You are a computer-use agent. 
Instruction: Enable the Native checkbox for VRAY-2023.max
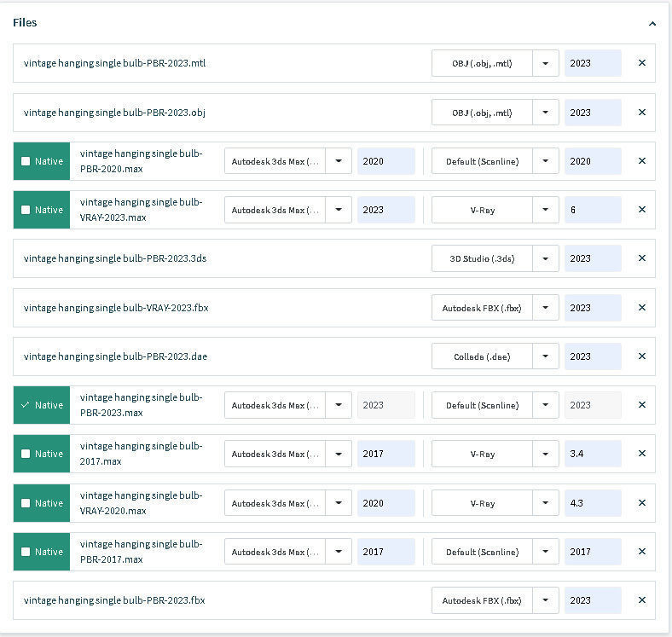26,210
